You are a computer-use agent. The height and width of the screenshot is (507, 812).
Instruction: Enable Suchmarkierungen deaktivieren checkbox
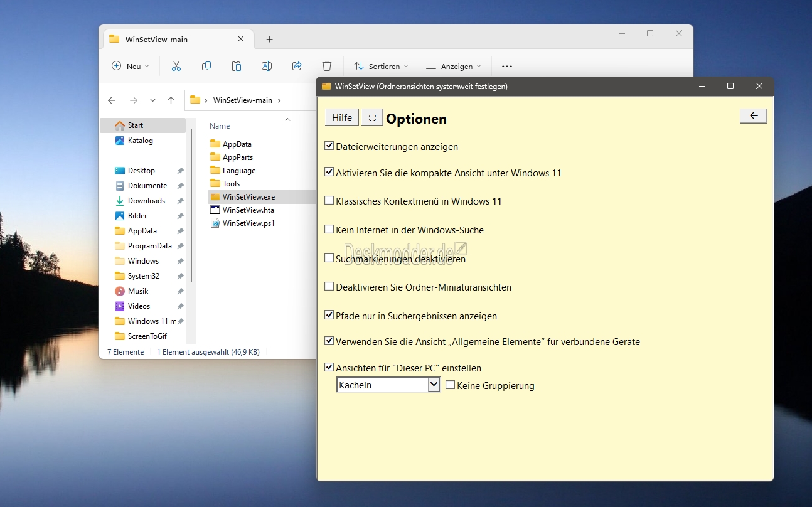329,257
